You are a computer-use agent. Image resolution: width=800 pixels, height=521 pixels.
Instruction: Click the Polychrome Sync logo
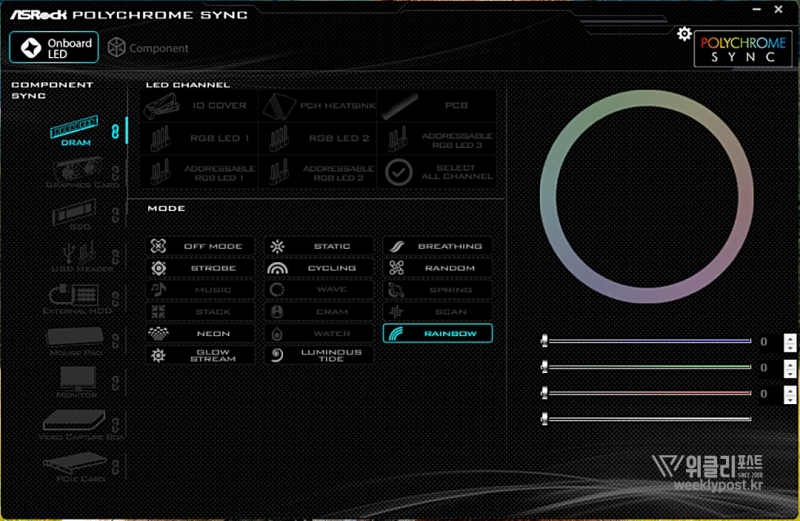click(743, 49)
